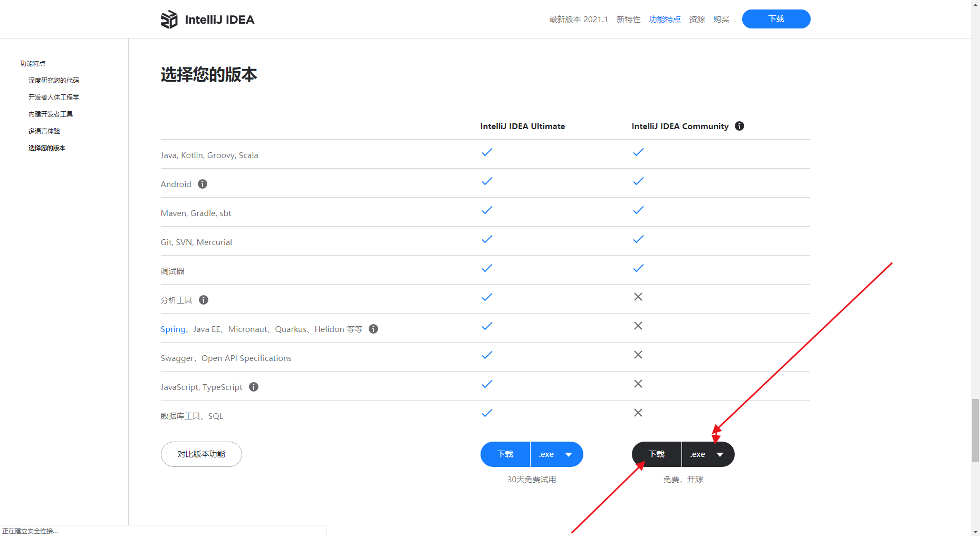Open info icon next to IntelliJ IDEA Community
Image resolution: width=980 pixels, height=537 pixels.
tap(739, 126)
